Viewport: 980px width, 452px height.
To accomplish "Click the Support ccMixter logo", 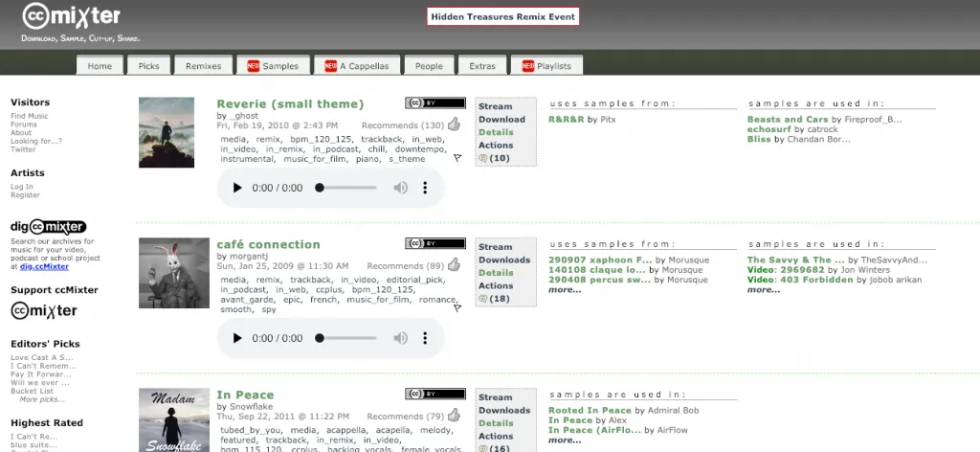I will [x=44, y=310].
